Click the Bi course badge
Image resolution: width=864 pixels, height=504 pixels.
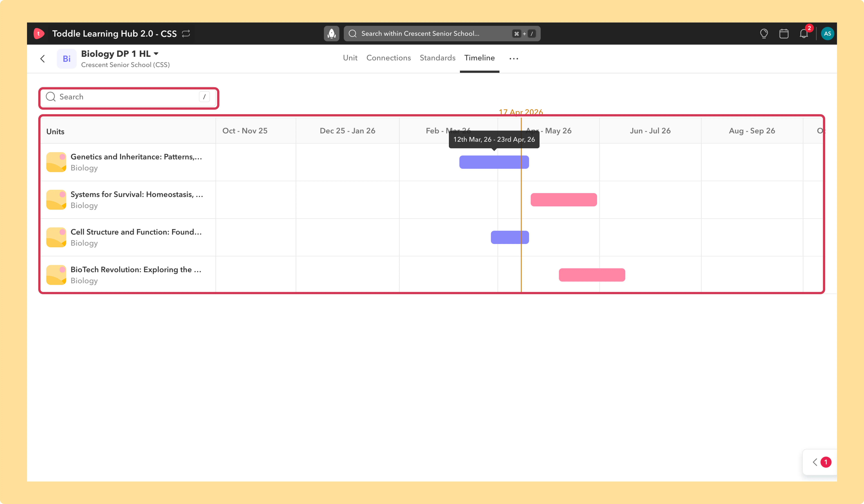[x=67, y=59]
